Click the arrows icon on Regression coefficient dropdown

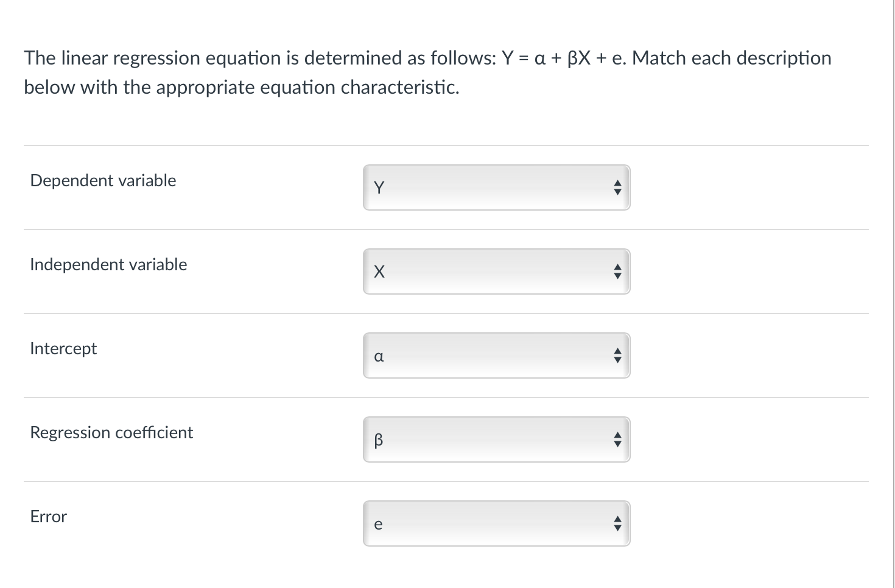[617, 440]
